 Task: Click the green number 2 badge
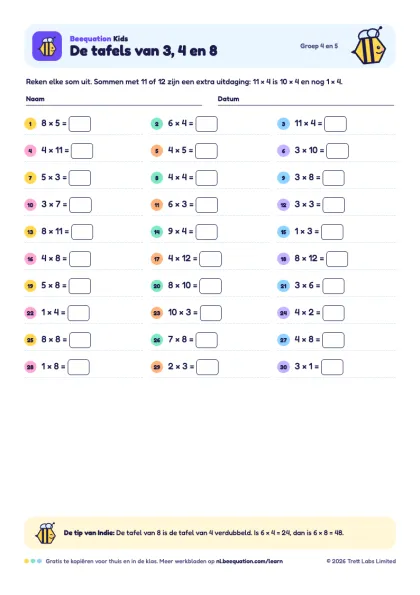(x=157, y=124)
